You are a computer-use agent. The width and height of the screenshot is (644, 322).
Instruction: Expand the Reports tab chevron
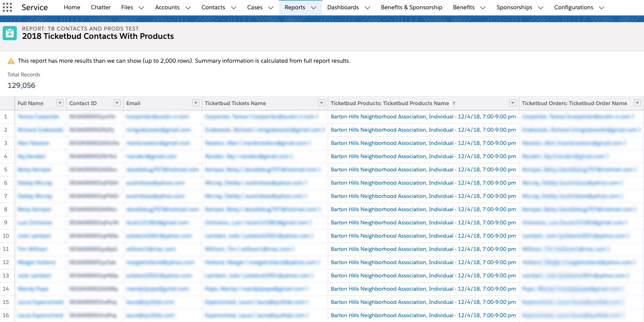314,8
